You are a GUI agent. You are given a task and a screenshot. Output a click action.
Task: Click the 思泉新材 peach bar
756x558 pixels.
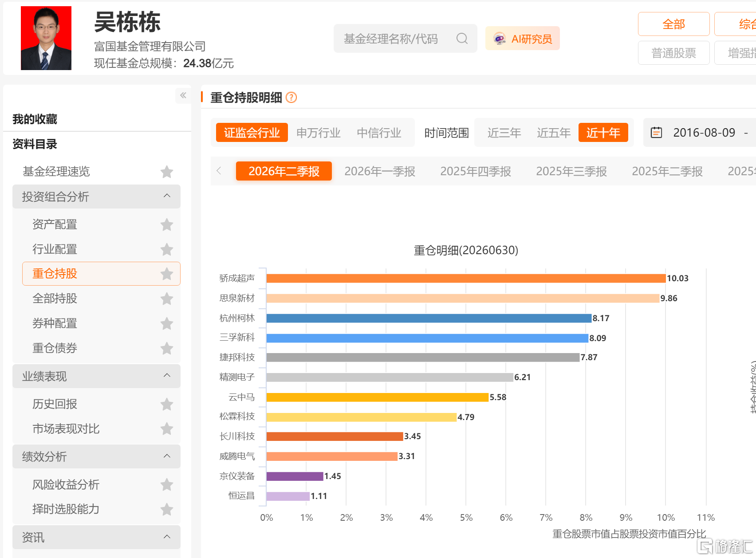463,298
